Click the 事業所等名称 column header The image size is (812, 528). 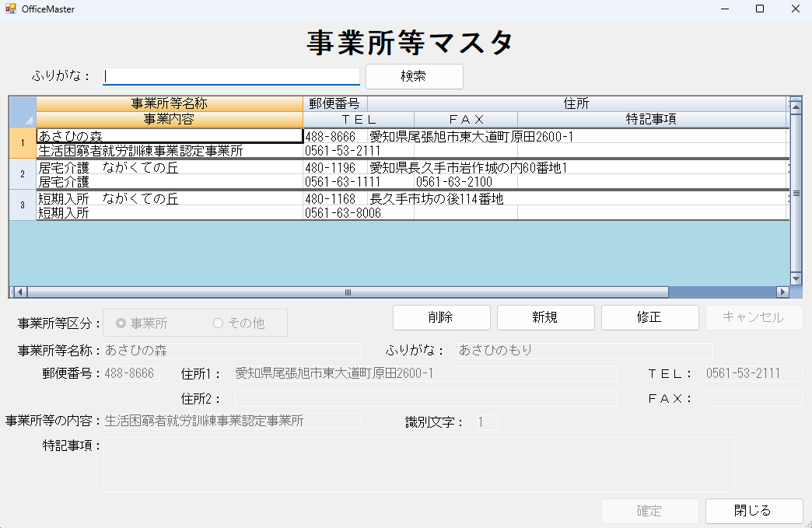coord(170,103)
